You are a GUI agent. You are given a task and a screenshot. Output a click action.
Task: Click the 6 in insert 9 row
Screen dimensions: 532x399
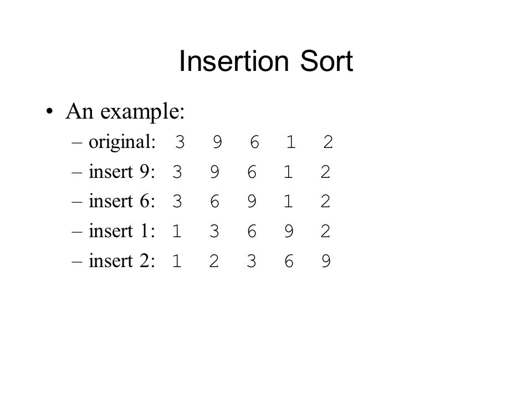pyautogui.click(x=252, y=172)
